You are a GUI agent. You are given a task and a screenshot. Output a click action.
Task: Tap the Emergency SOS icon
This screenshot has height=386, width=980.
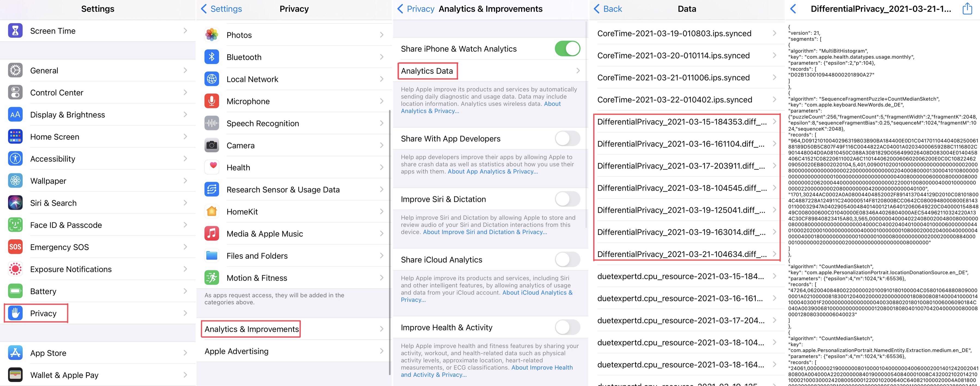tap(15, 247)
